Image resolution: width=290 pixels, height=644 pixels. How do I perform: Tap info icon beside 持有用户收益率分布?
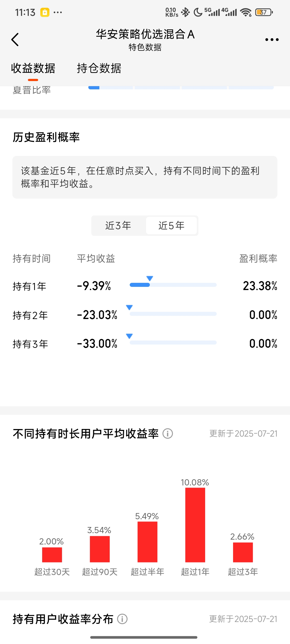tap(122, 619)
